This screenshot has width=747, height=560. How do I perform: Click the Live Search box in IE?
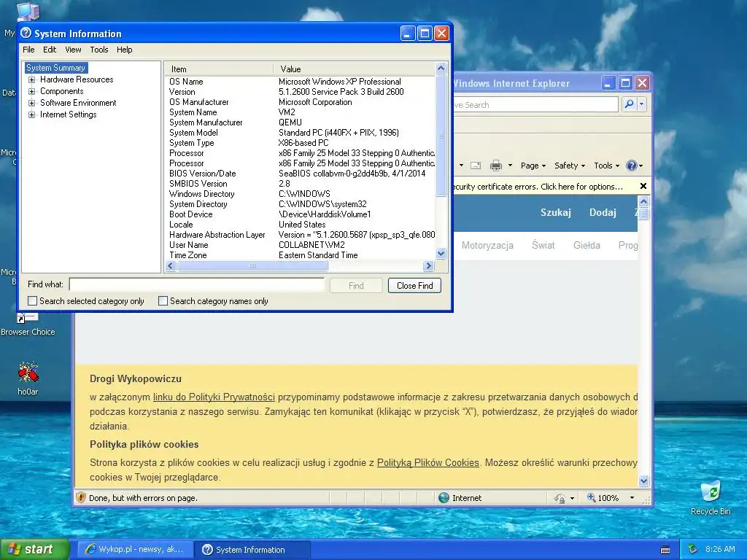pyautogui.click(x=535, y=105)
